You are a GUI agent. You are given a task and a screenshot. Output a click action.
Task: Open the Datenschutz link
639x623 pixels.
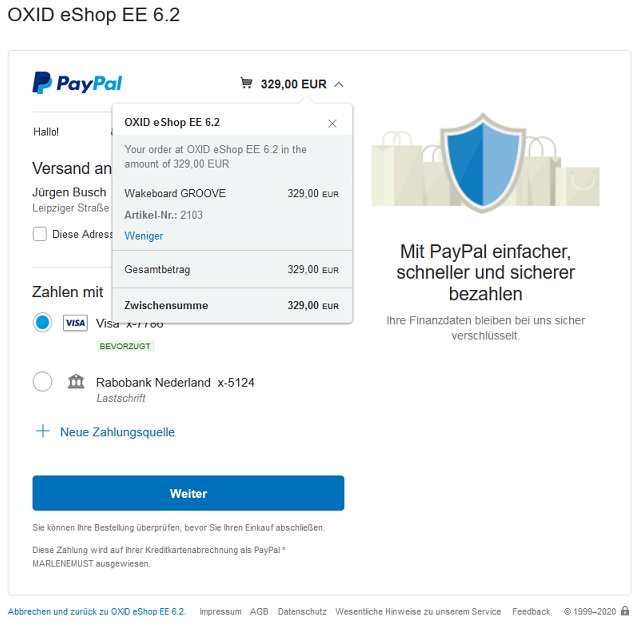[302, 612]
